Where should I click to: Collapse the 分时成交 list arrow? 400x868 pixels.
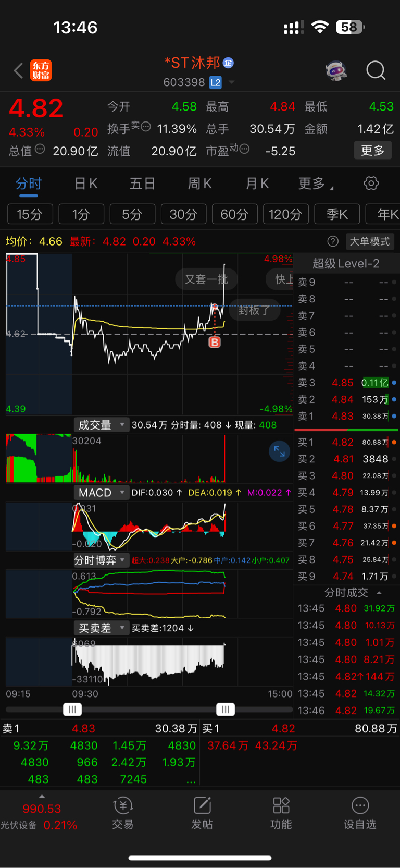click(379, 593)
